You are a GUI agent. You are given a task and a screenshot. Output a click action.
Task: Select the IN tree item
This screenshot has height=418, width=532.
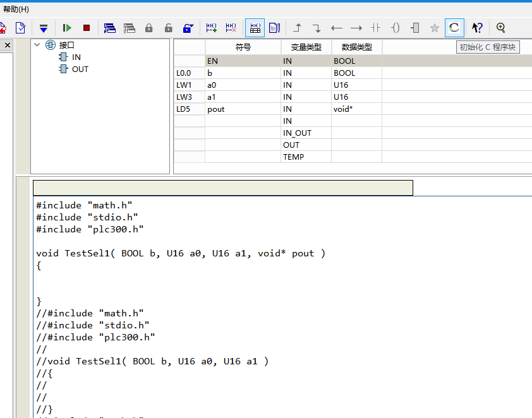[x=76, y=57]
